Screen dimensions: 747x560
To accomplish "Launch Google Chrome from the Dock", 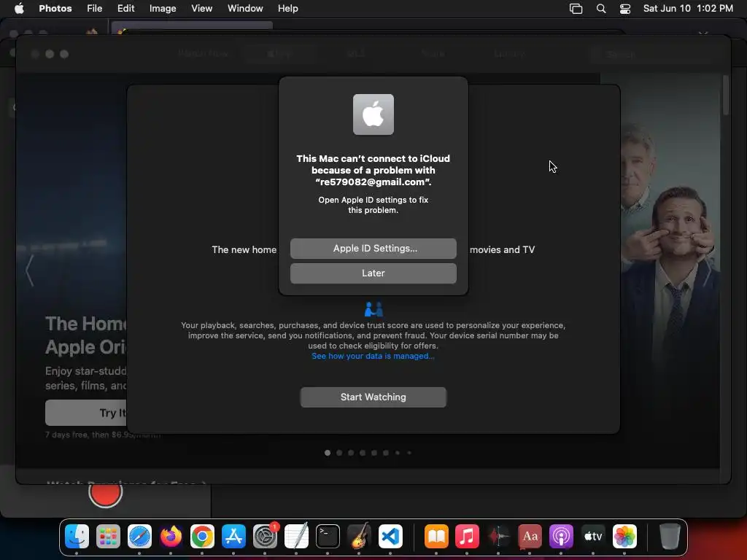I will 202,537.
